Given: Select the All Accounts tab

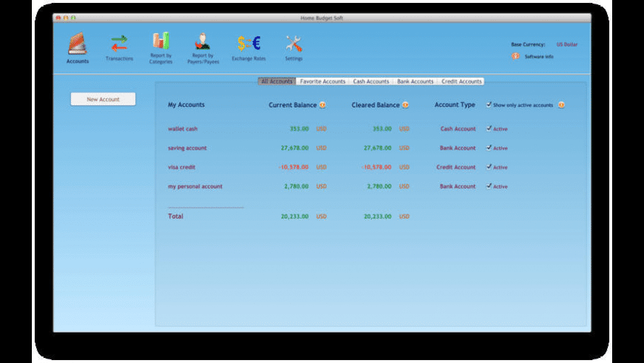Looking at the screenshot, I should [277, 81].
